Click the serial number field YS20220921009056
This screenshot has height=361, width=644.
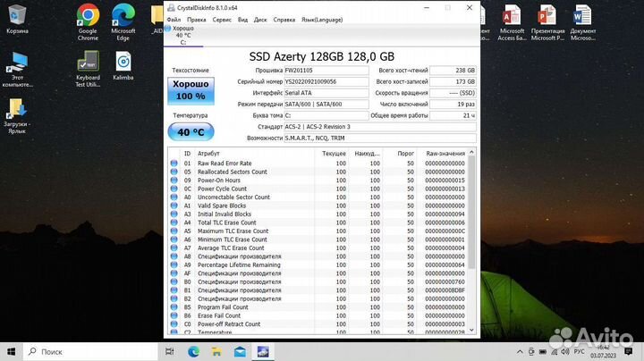pos(326,81)
